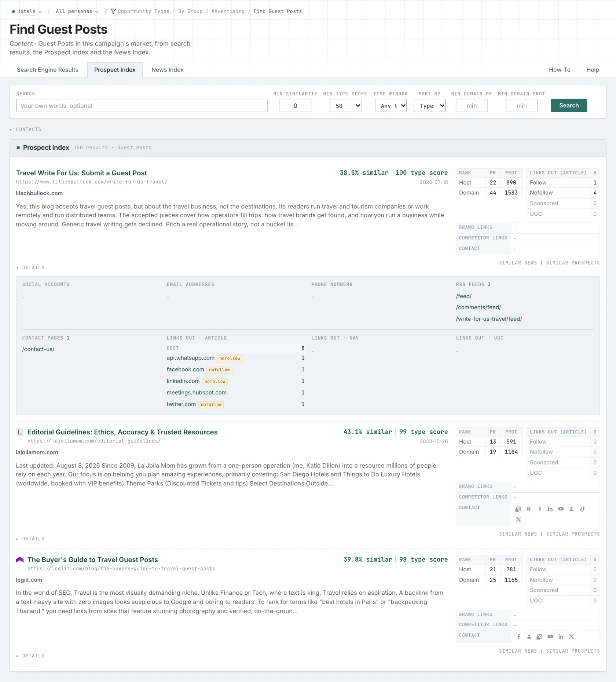Switch to the News Index tab
The width and height of the screenshot is (616, 682).
tap(168, 70)
